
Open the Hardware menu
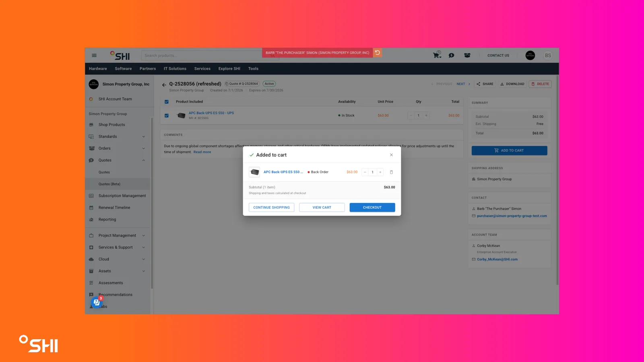[x=98, y=69]
